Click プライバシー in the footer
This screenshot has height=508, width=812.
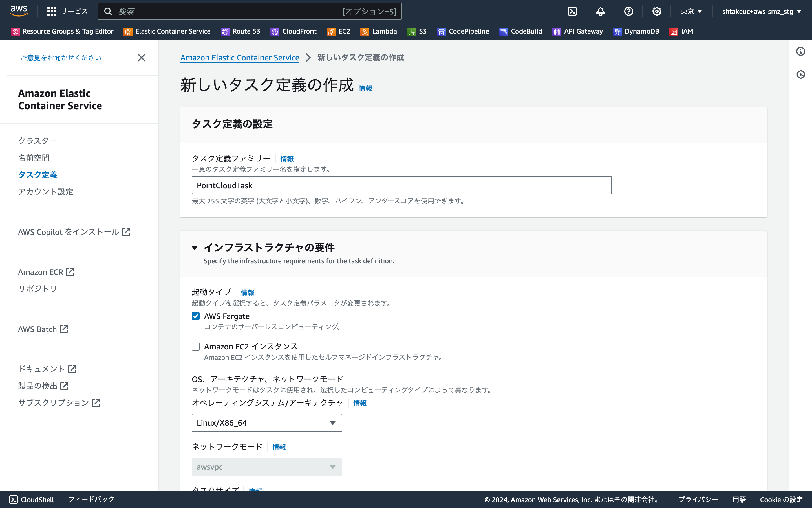click(x=698, y=499)
